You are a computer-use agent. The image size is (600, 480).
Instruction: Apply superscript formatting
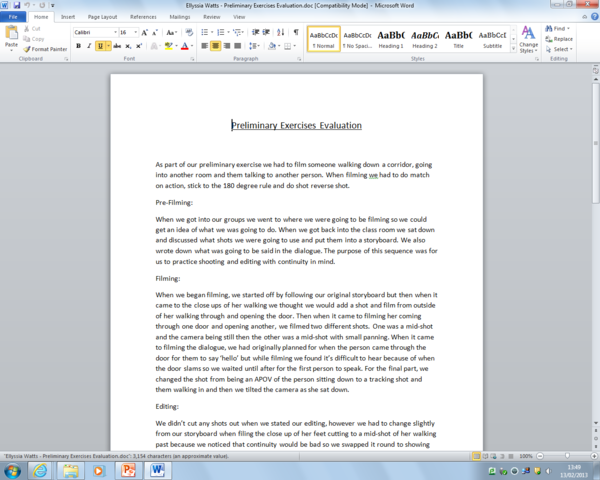(139, 46)
